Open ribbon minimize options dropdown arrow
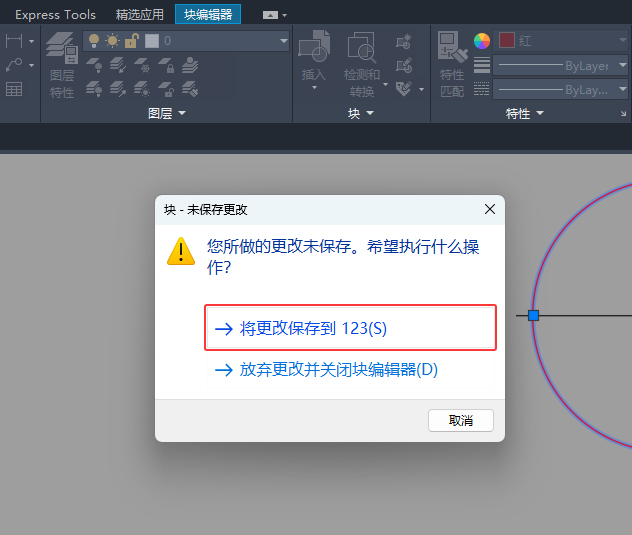Image resolution: width=632 pixels, height=535 pixels. (285, 15)
